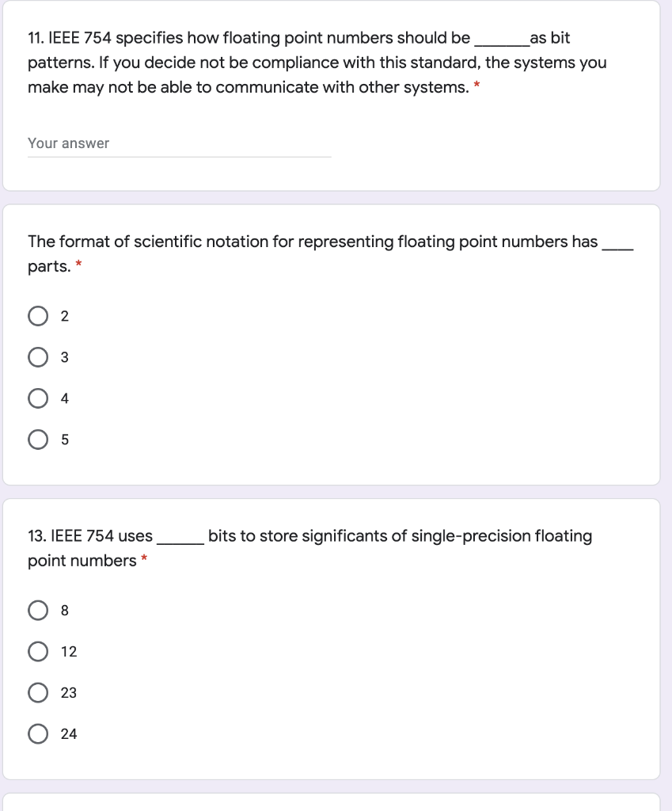The height and width of the screenshot is (811, 672).
Task: Choose radio option 3 for scientific notation parts
Action: [x=38, y=358]
